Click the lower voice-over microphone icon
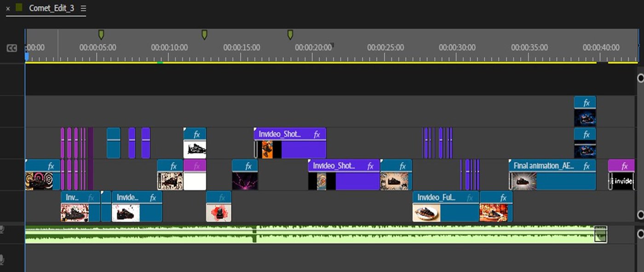This screenshot has height=272, width=644. (2, 260)
